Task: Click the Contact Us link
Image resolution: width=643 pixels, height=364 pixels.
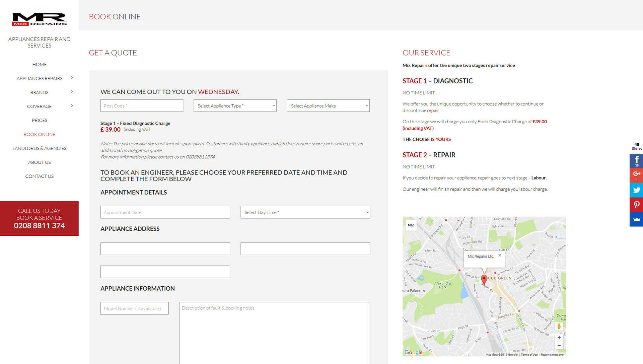Action: coord(40,176)
